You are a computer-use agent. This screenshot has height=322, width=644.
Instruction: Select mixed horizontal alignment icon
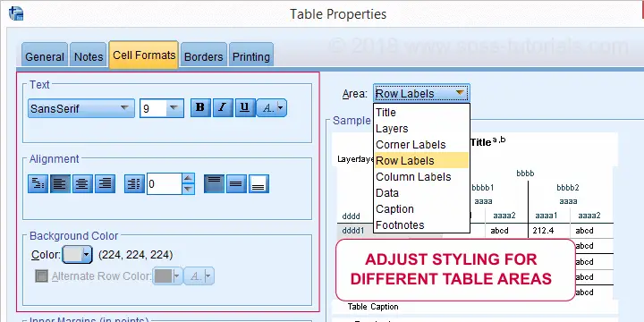[38, 183]
